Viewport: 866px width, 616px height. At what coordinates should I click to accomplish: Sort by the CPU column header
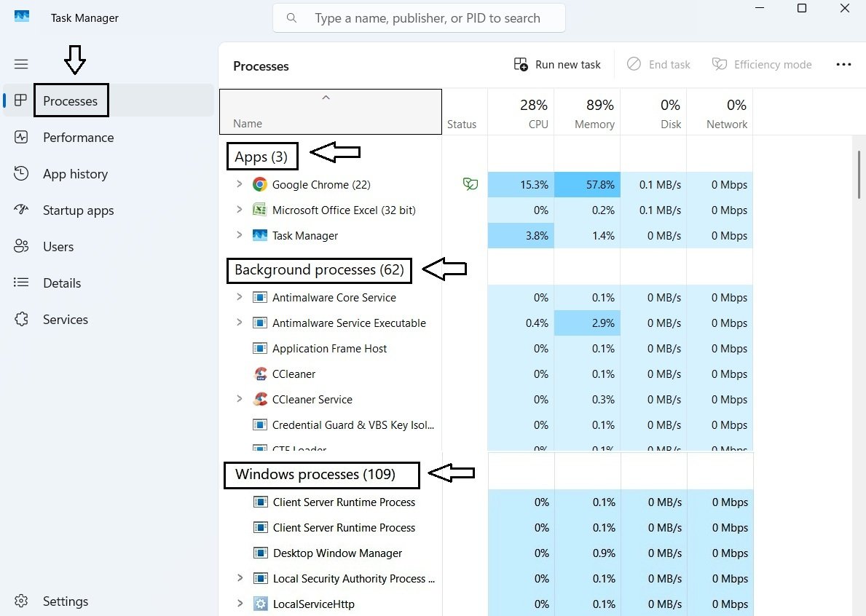pos(521,112)
